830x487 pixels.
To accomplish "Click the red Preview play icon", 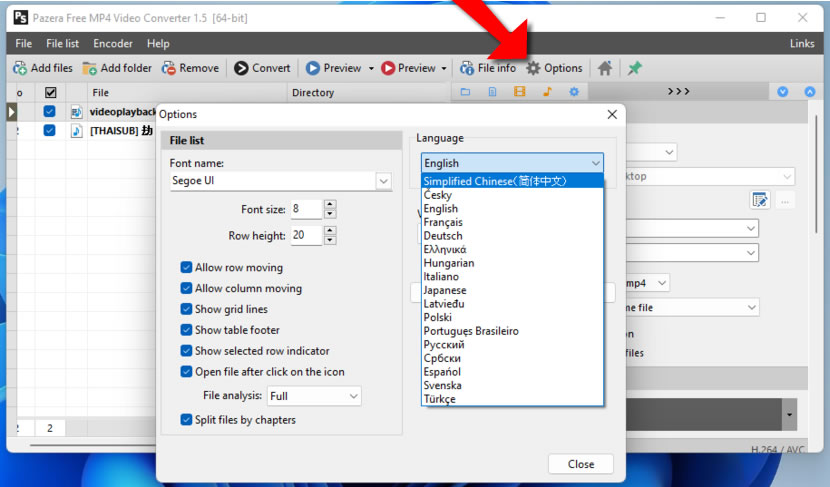I will pos(388,68).
